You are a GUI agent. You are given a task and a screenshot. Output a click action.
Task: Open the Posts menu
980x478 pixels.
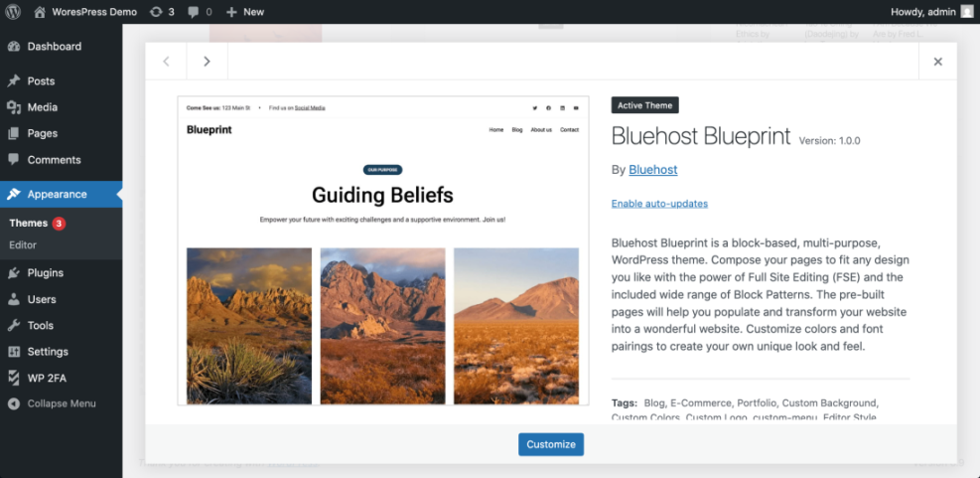pyautogui.click(x=62, y=80)
